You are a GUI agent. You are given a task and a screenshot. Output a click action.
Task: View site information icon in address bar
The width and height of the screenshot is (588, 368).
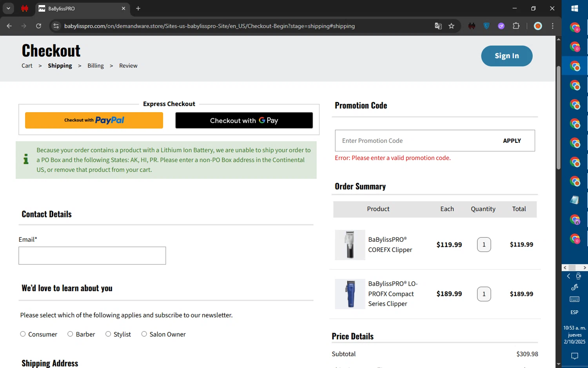pyautogui.click(x=56, y=26)
